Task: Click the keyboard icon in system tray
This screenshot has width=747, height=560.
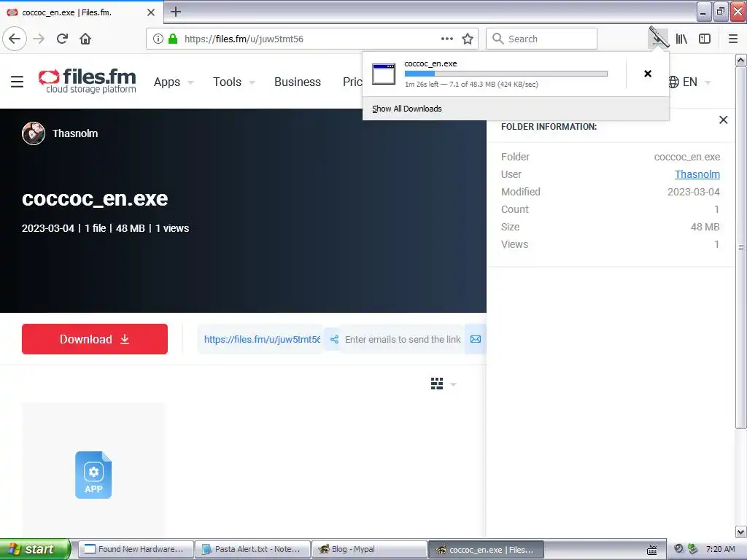Action: pyautogui.click(x=651, y=550)
